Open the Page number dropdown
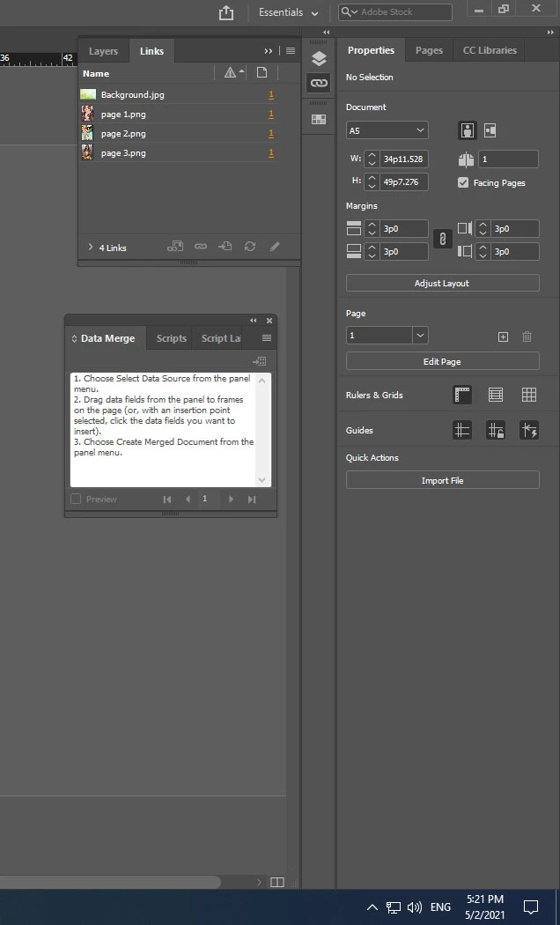 coord(420,335)
